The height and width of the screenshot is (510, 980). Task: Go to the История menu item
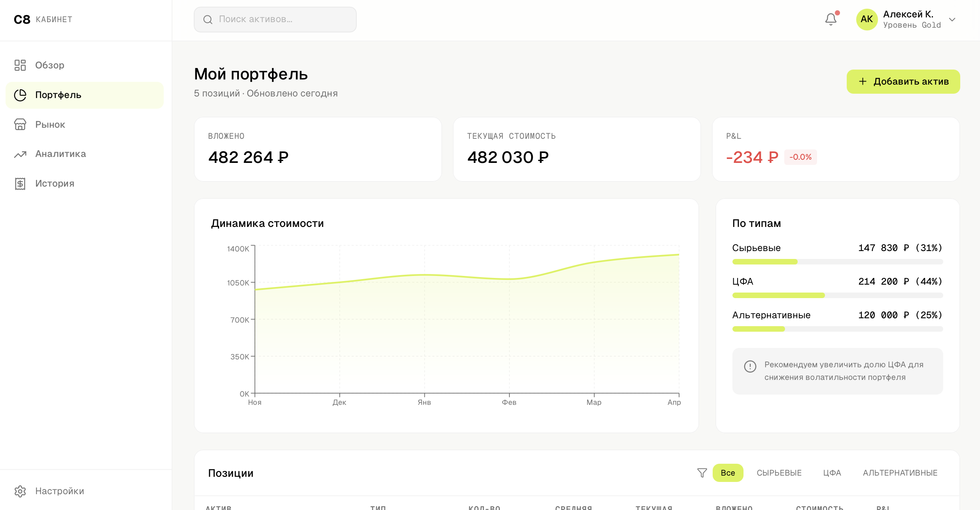pos(55,183)
